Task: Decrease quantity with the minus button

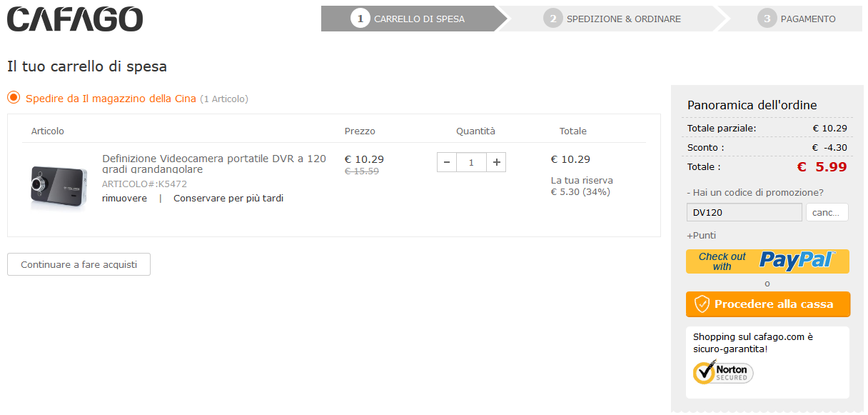Action: (447, 162)
